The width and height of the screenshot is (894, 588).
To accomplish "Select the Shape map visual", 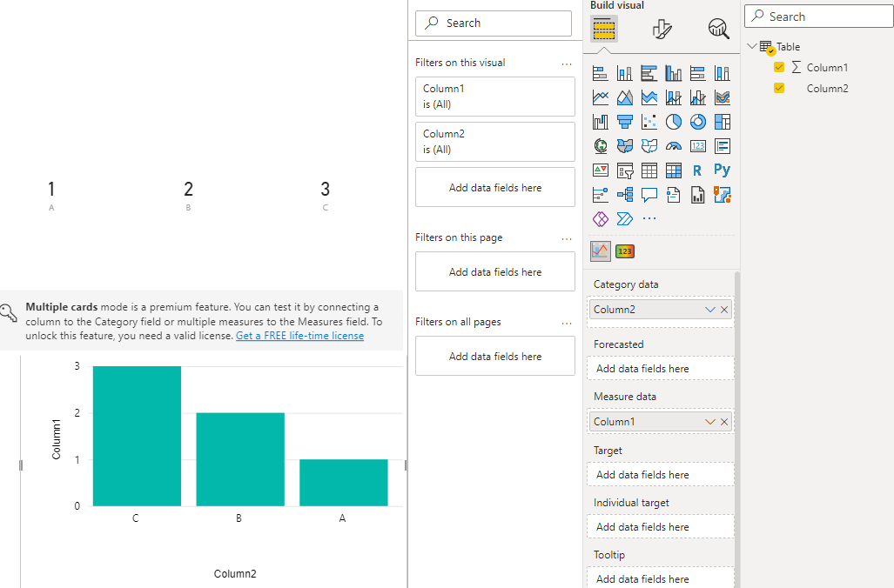I will [x=649, y=146].
